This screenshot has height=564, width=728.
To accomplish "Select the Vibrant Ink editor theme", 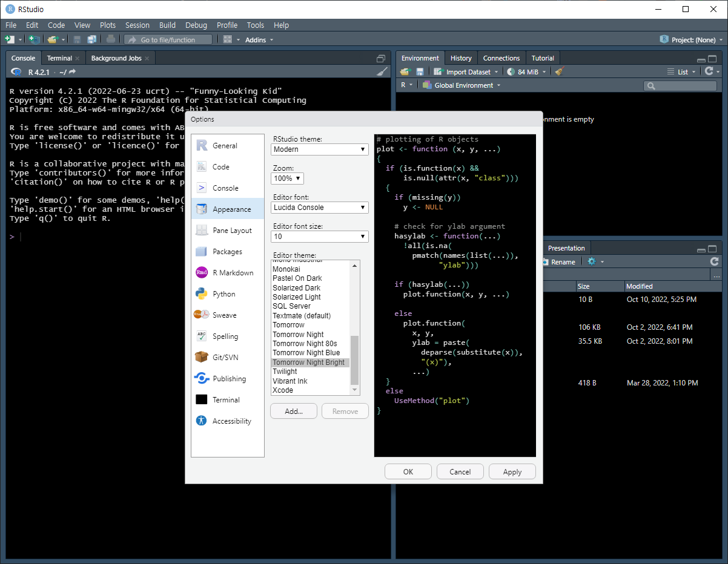I will pyautogui.click(x=311, y=381).
